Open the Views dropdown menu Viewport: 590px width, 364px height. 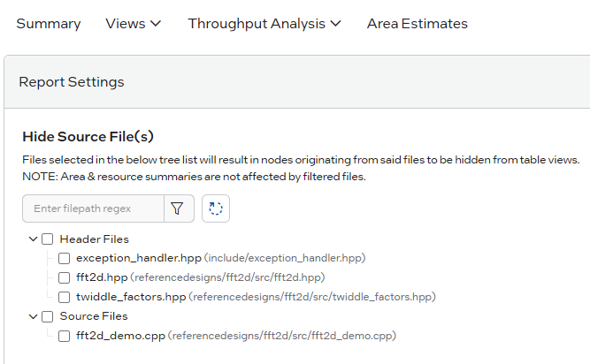(x=134, y=24)
